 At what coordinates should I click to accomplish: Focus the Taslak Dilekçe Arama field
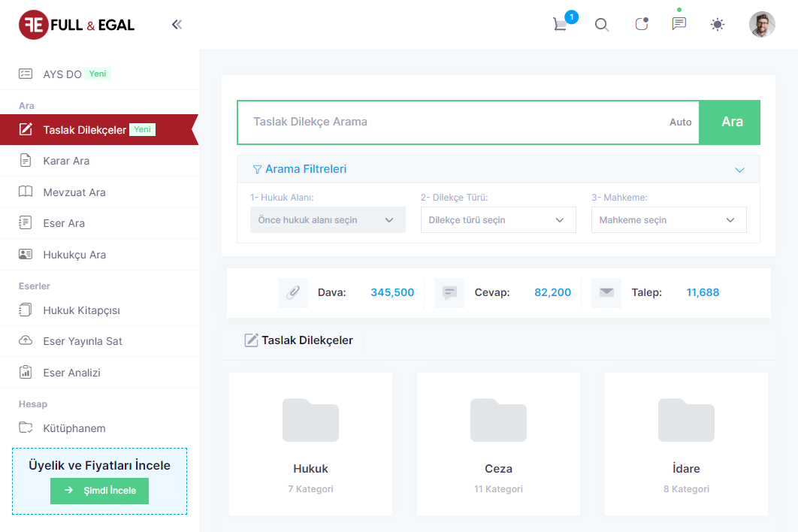[x=451, y=122]
